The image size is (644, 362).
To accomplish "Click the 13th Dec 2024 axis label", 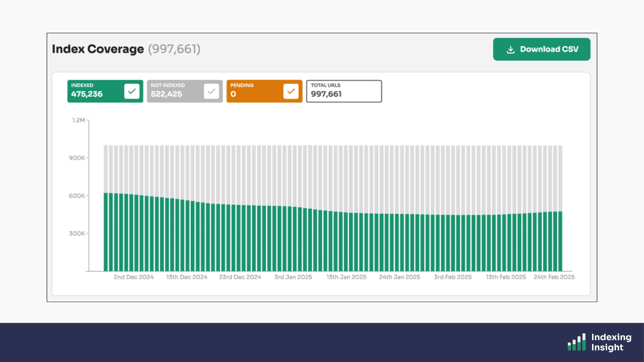I will (187, 277).
